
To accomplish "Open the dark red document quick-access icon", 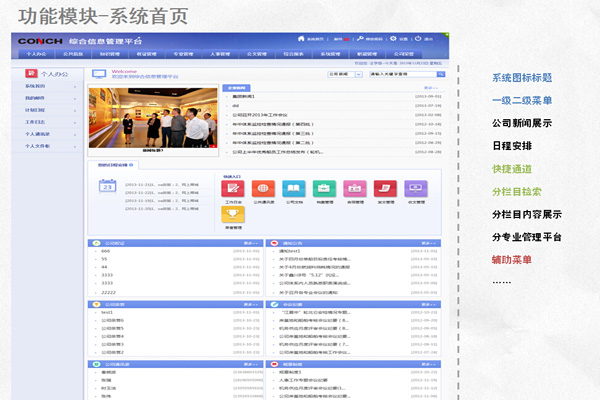I will pyautogui.click(x=385, y=188).
